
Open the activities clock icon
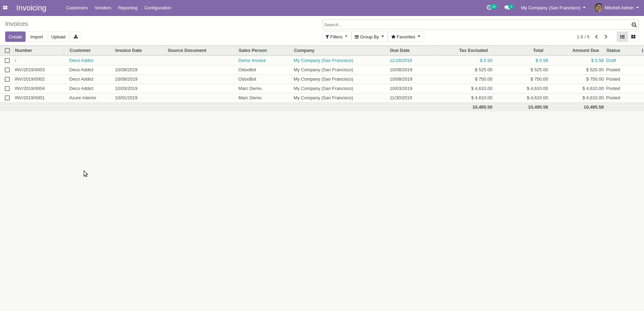(x=489, y=8)
